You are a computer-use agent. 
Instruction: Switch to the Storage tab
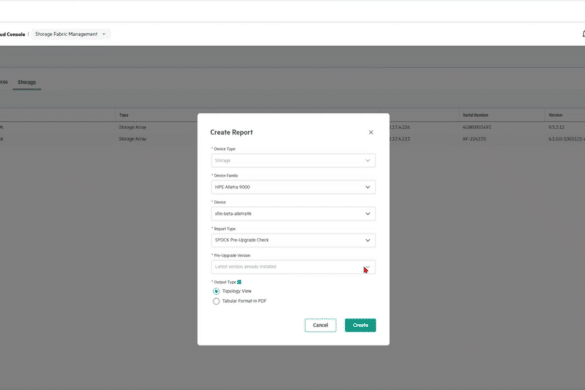[27, 82]
